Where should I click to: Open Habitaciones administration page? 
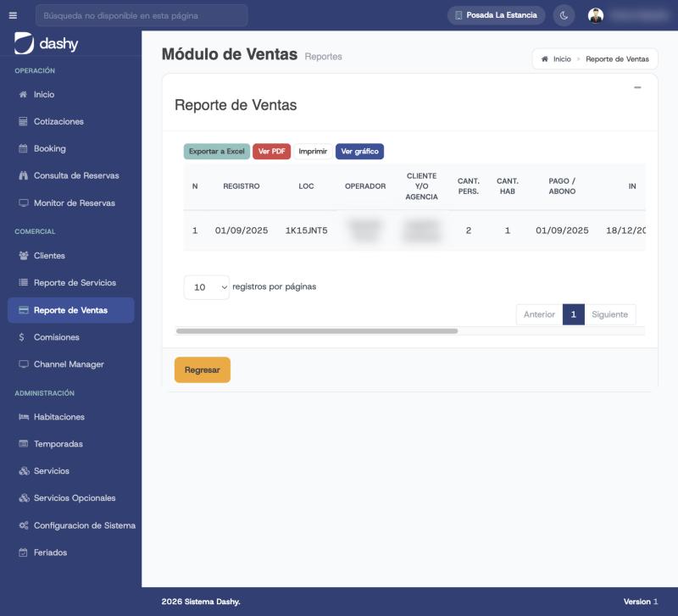71,417
